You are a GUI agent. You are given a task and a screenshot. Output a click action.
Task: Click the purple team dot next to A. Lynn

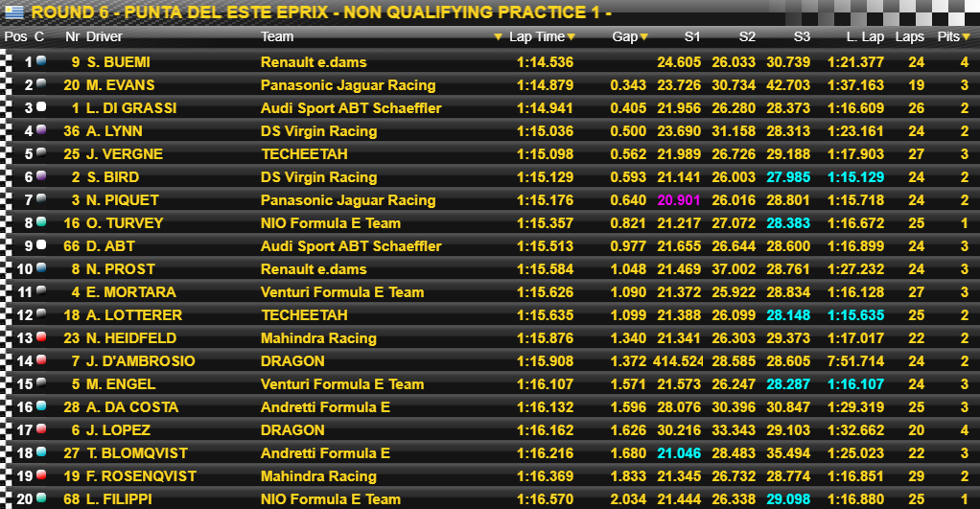tap(41, 130)
